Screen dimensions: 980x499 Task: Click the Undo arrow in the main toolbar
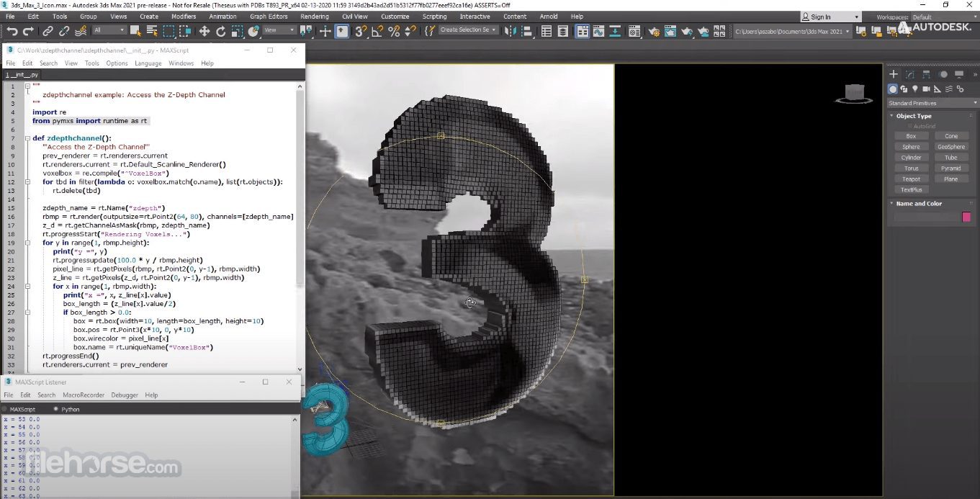pos(12,31)
